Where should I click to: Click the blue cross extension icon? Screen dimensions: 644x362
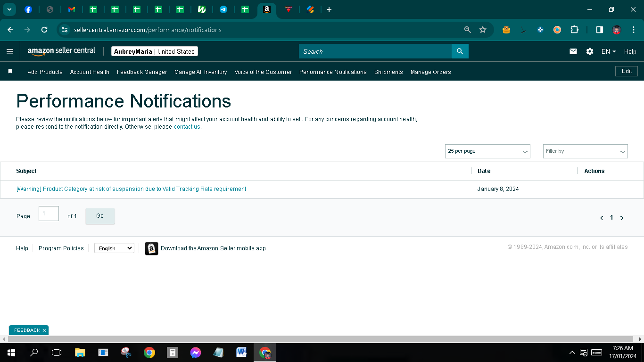[540, 30]
